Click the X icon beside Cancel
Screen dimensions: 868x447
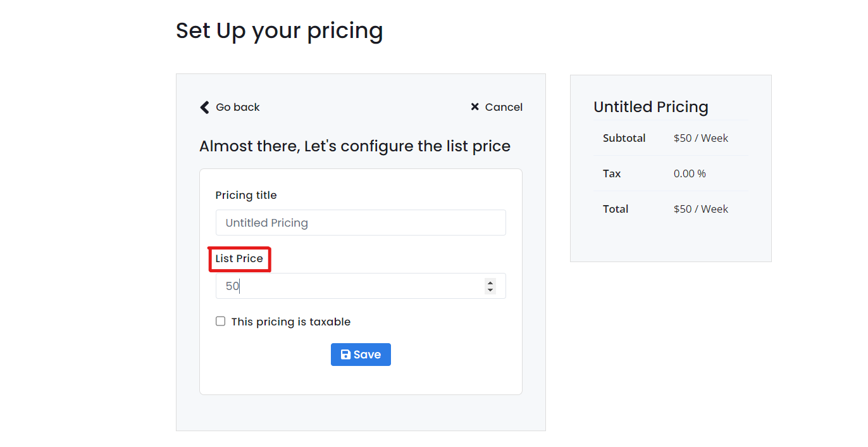[x=475, y=107]
